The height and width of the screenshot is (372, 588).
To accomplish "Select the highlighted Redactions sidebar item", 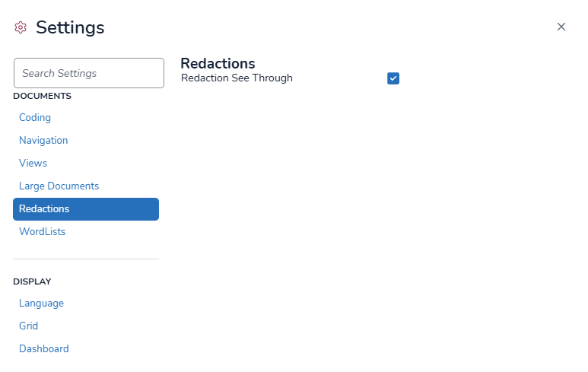I will tap(86, 209).
